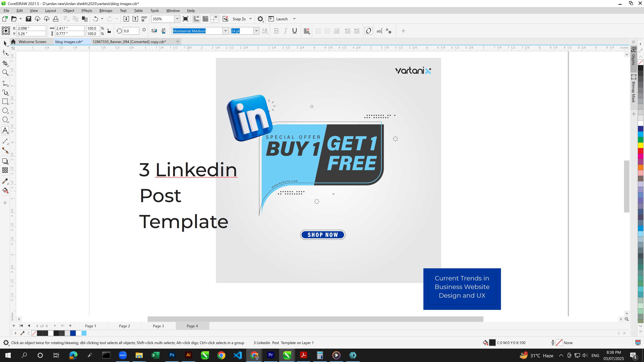The height and width of the screenshot is (362, 644).
Task: Toggle Underline text formatting
Action: click(x=294, y=31)
